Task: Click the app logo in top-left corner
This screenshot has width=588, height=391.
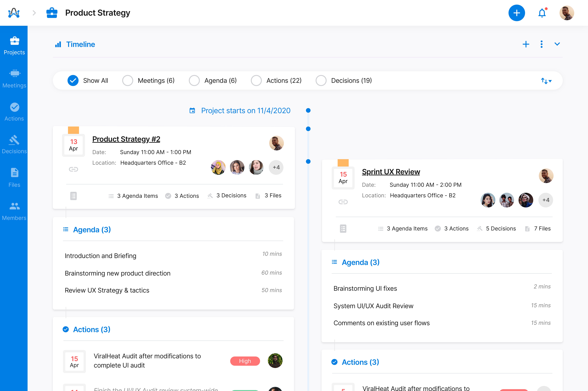Action: [x=14, y=13]
